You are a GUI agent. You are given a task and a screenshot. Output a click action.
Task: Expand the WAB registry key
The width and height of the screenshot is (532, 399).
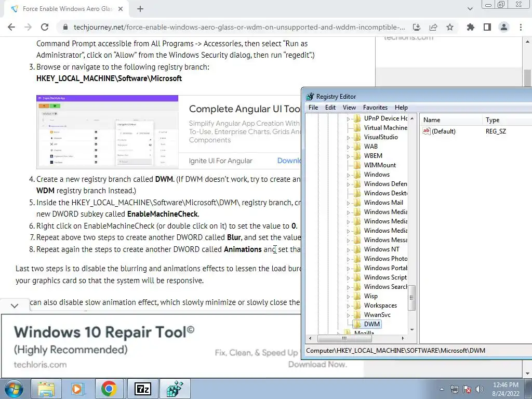[348, 147]
